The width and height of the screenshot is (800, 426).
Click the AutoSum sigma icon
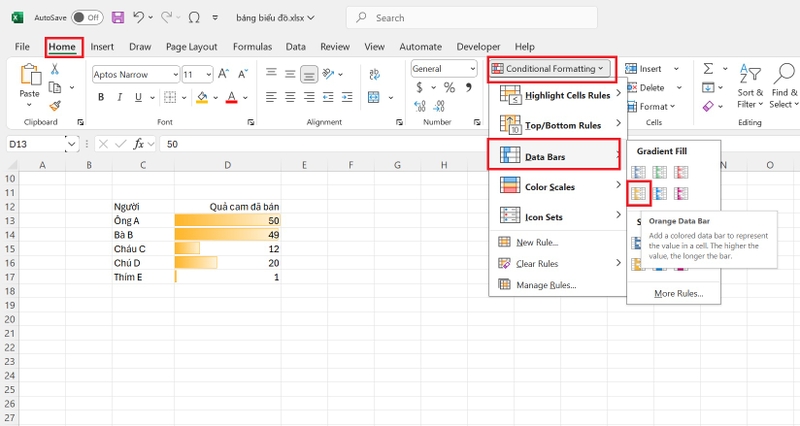click(x=708, y=68)
